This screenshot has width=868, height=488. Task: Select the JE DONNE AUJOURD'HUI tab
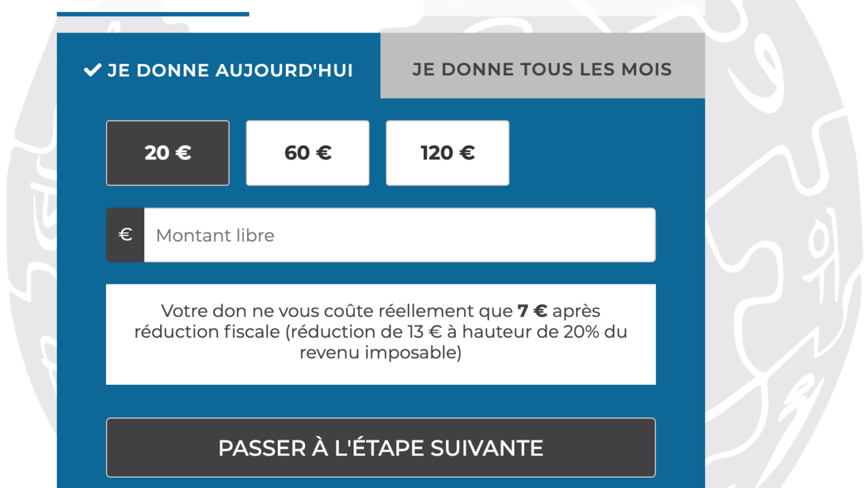tap(219, 69)
